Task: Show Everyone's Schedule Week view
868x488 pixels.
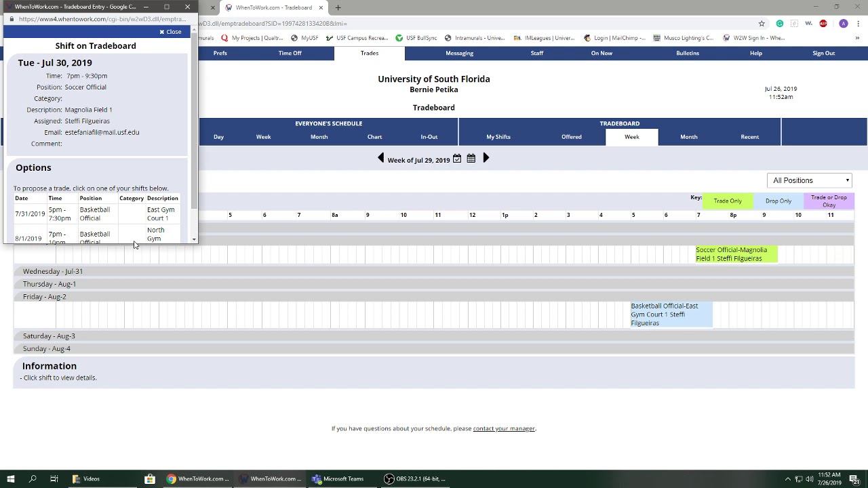Action: (263, 137)
